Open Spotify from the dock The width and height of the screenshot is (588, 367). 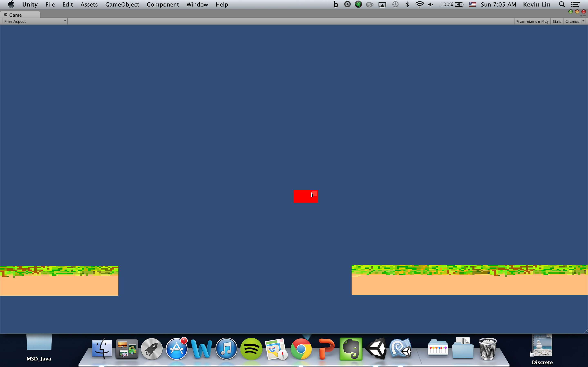coord(251,349)
